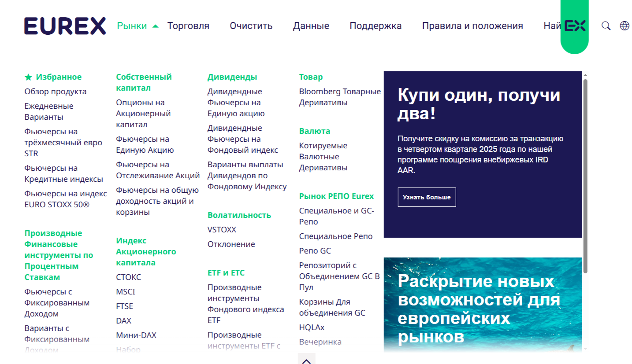Click the green EX badge icon
Viewport: 632px width, 364px height.
coord(575,26)
